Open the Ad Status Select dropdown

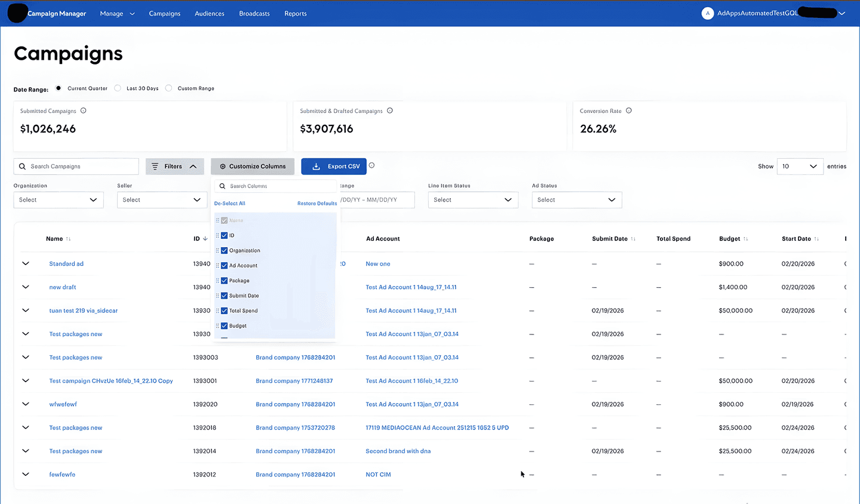click(576, 199)
